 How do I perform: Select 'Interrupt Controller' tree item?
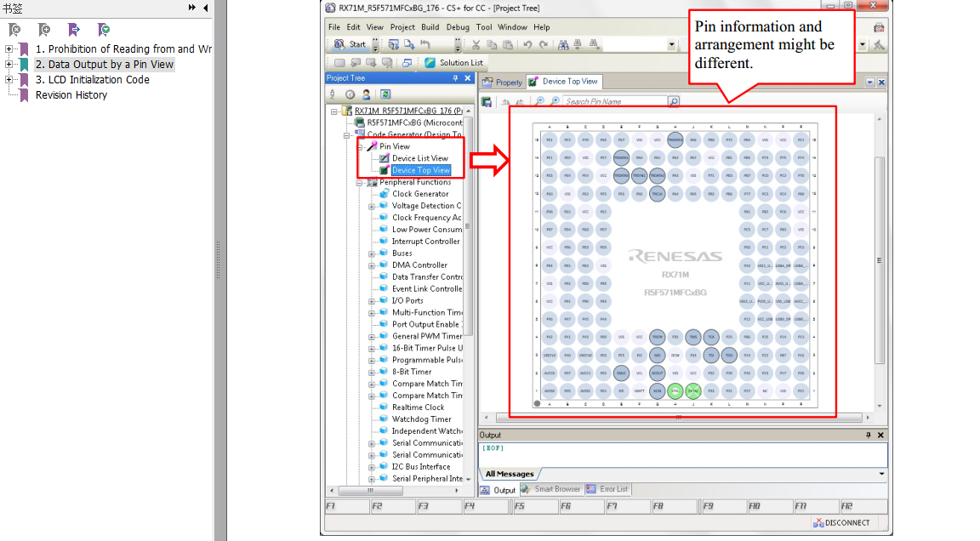coord(425,242)
